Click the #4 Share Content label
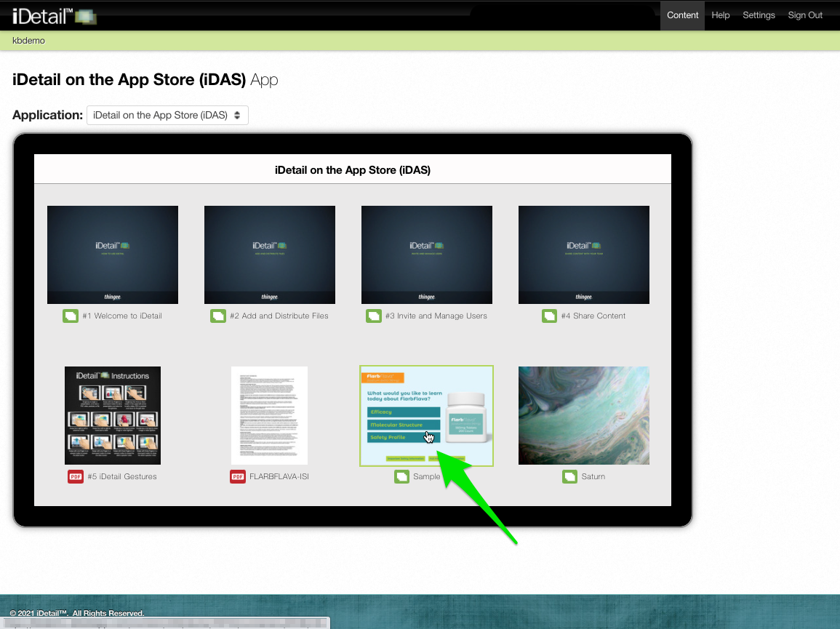The width and height of the screenshot is (840, 629). (593, 316)
